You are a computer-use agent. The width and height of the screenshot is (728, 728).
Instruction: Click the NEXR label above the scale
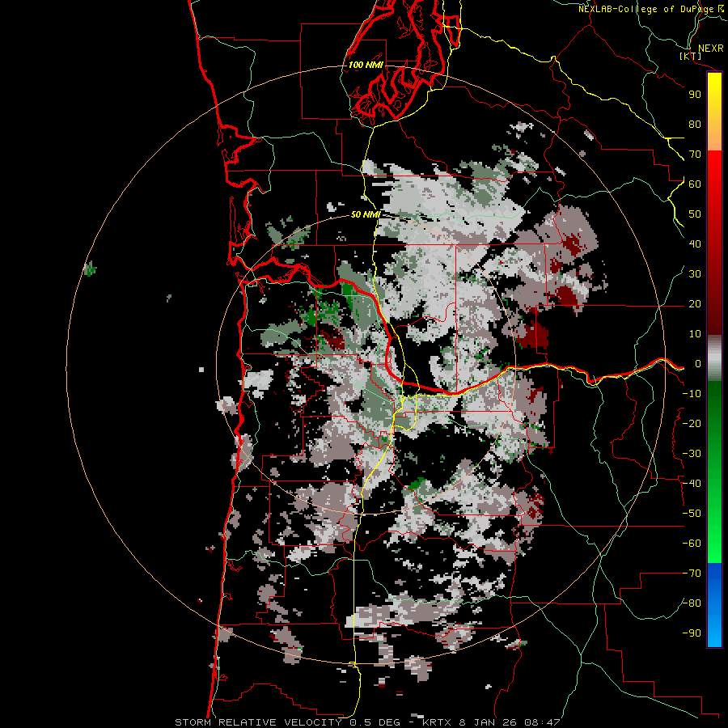coord(711,49)
